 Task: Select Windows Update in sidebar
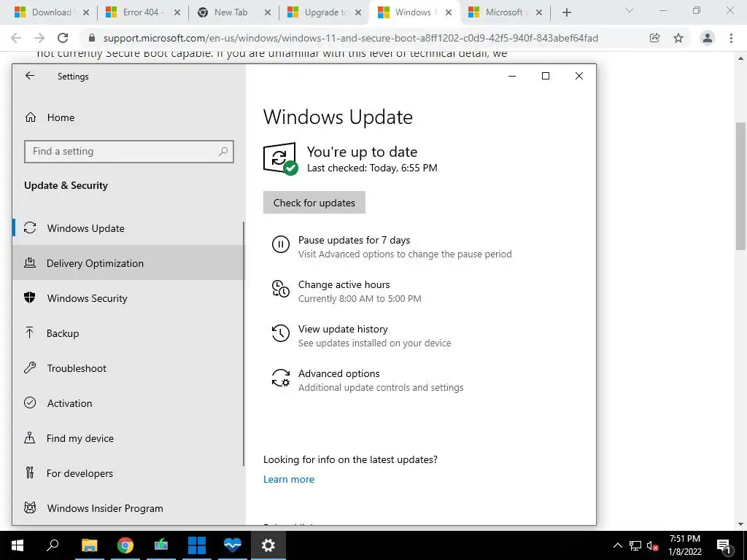pos(128,228)
